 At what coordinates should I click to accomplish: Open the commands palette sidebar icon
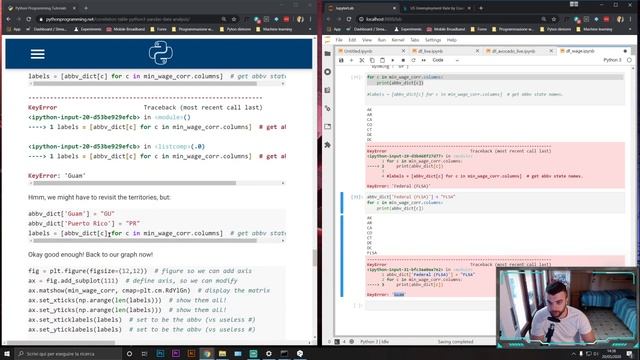(x=328, y=90)
